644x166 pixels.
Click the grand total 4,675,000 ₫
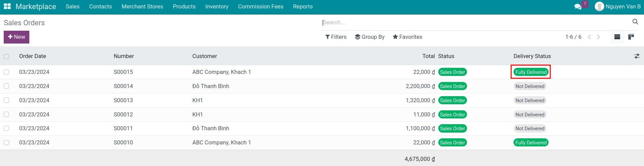pyautogui.click(x=420, y=159)
